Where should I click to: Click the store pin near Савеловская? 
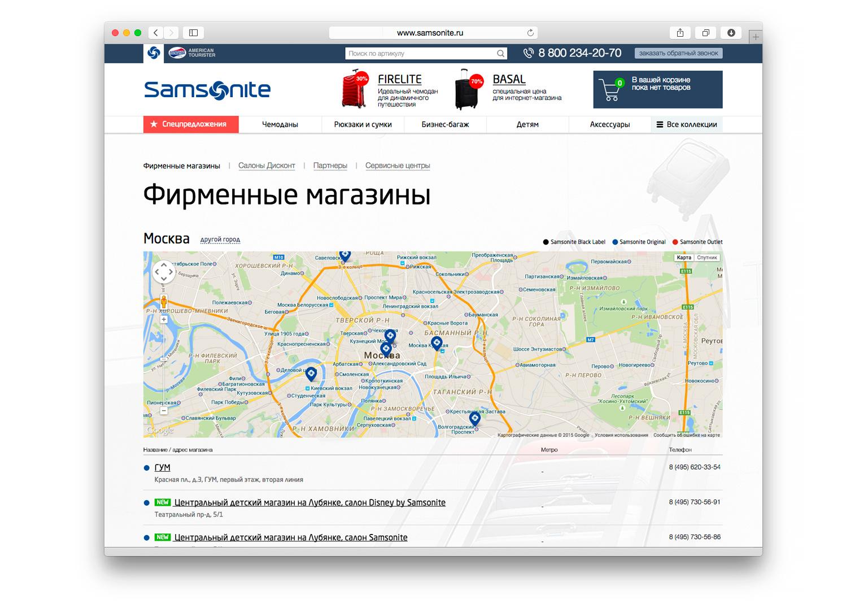click(x=344, y=255)
